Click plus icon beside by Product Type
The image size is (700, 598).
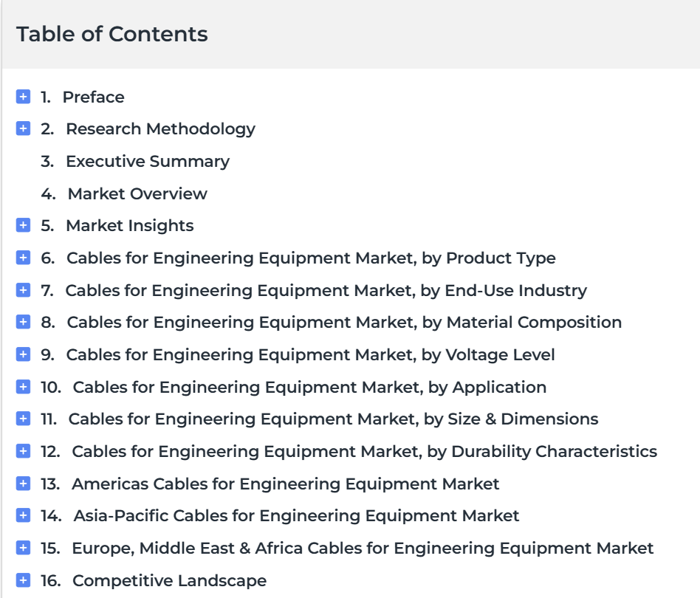23,258
